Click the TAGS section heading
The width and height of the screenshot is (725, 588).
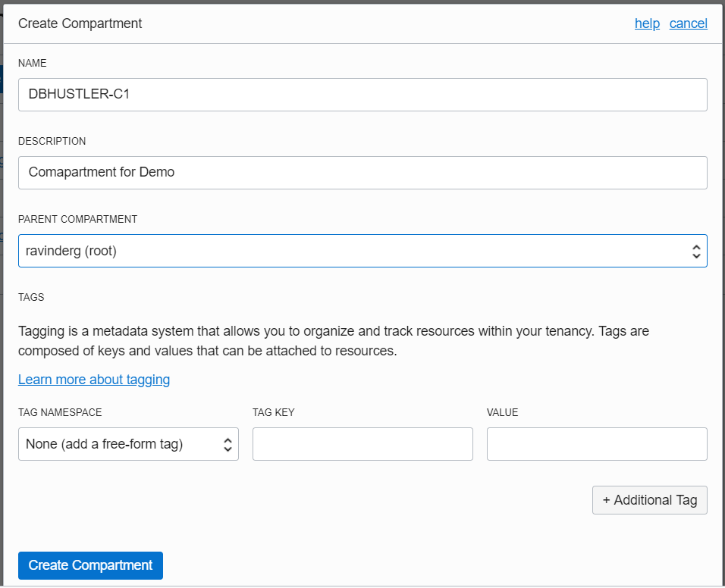pyautogui.click(x=31, y=297)
